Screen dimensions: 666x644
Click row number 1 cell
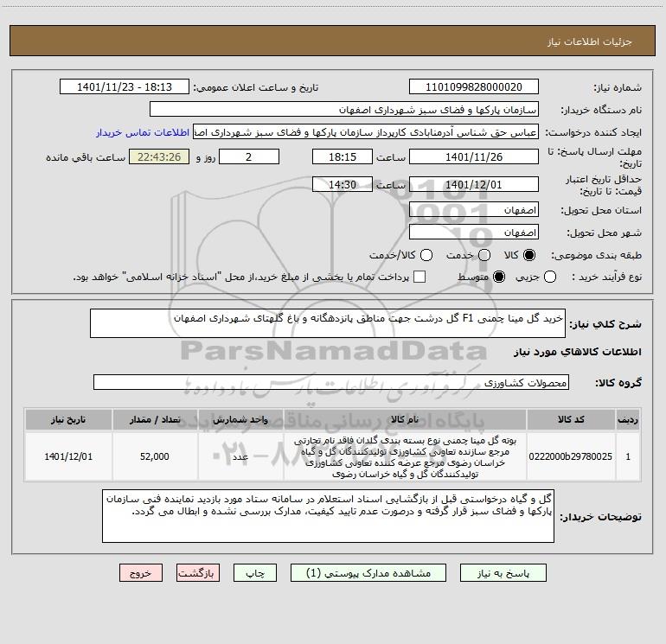[628, 456]
